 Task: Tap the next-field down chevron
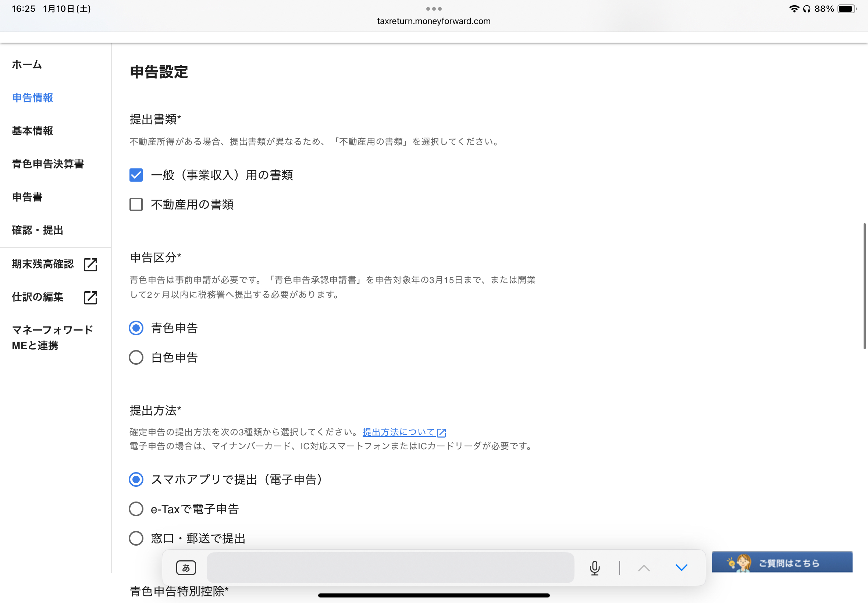[681, 568]
